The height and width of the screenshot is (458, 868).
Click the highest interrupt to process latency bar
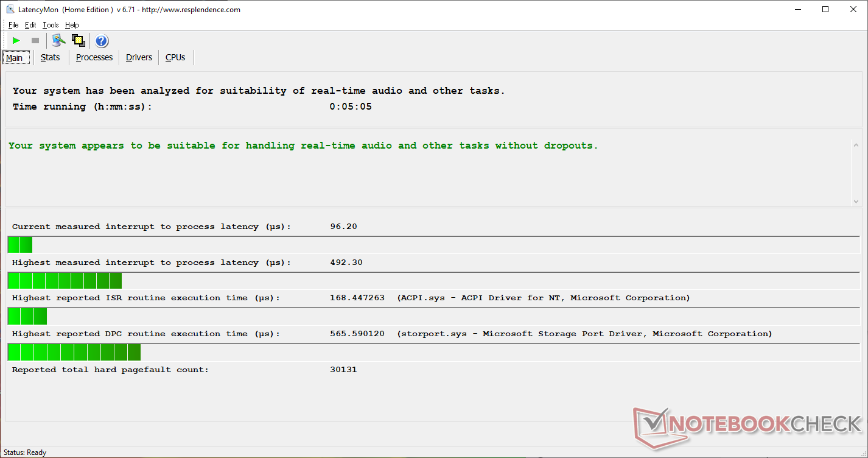point(65,281)
